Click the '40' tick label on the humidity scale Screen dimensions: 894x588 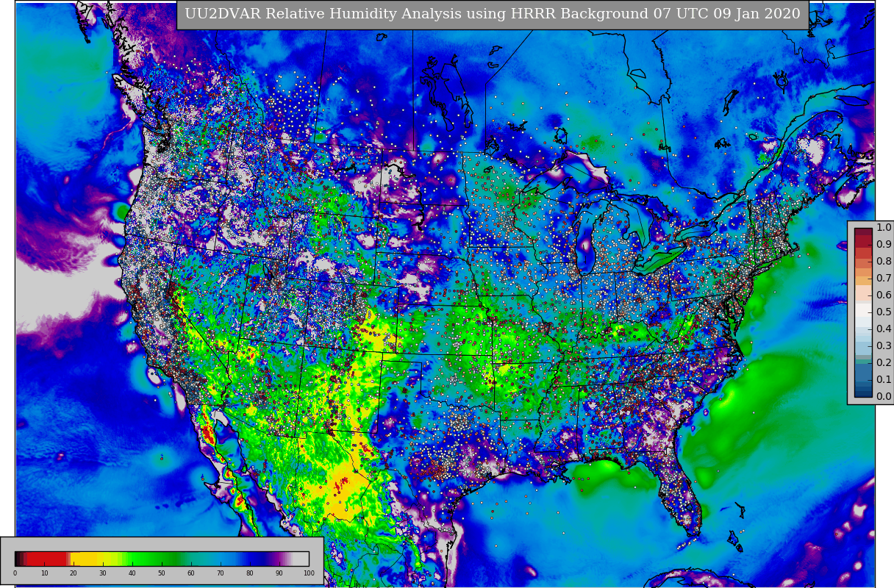tap(132, 573)
